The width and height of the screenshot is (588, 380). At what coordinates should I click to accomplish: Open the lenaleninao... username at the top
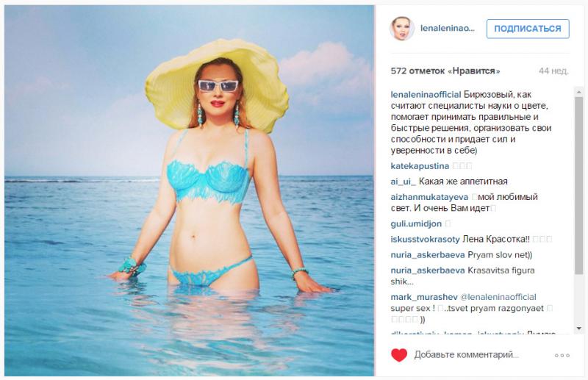point(448,29)
